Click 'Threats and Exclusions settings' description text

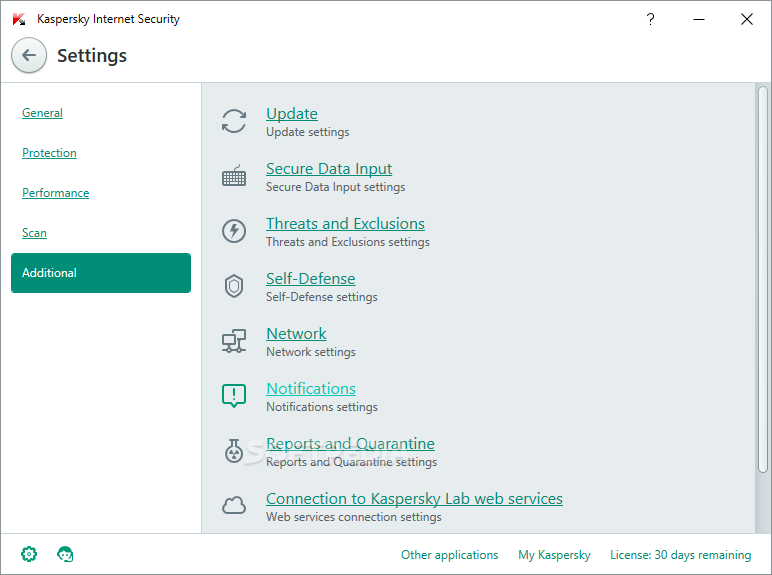[x=348, y=242]
